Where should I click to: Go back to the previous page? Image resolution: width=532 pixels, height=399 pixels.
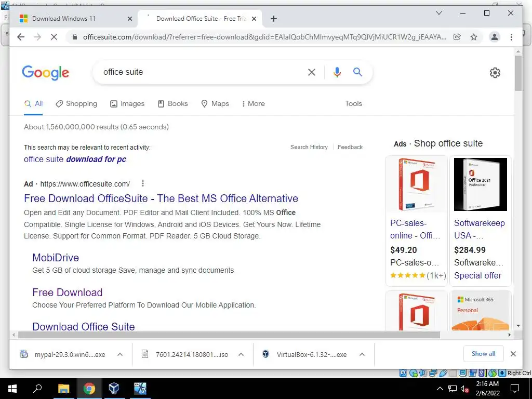pyautogui.click(x=21, y=37)
